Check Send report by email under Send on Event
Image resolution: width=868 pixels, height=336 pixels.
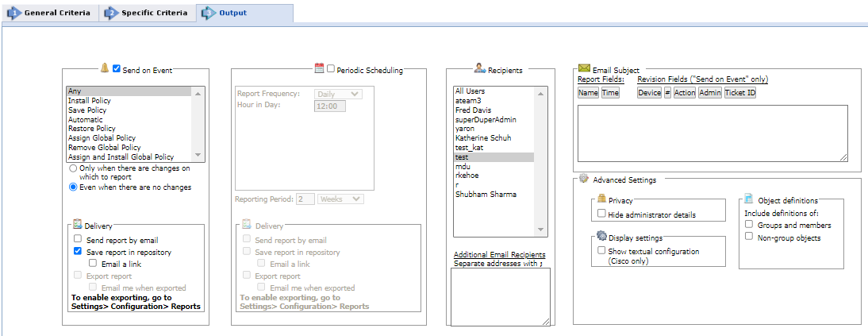tap(78, 238)
